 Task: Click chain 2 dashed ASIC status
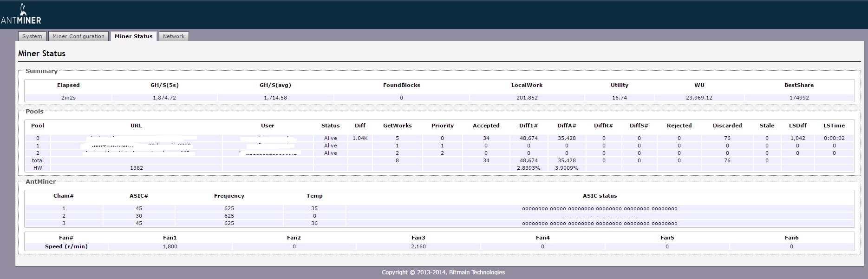pos(600,216)
